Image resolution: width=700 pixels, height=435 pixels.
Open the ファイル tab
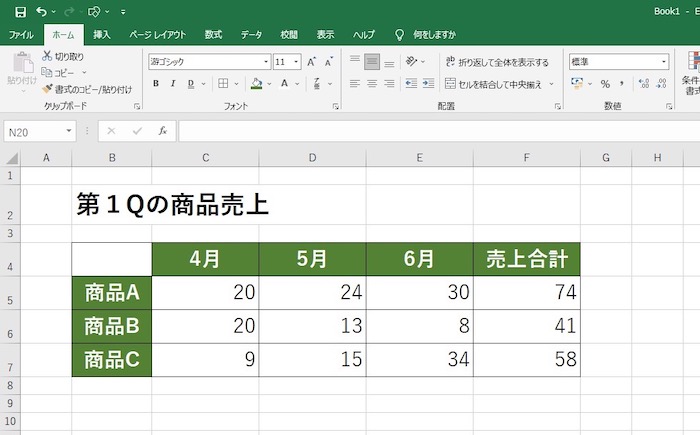[21, 35]
